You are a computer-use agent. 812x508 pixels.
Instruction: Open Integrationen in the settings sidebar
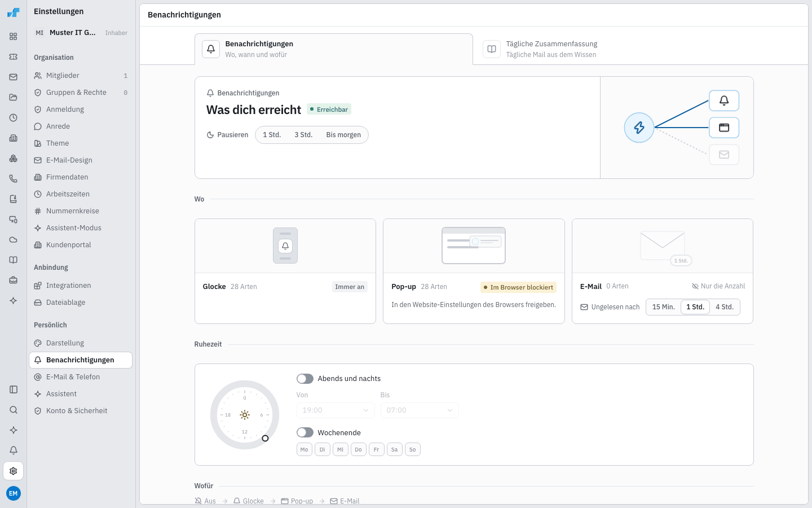[81, 286]
